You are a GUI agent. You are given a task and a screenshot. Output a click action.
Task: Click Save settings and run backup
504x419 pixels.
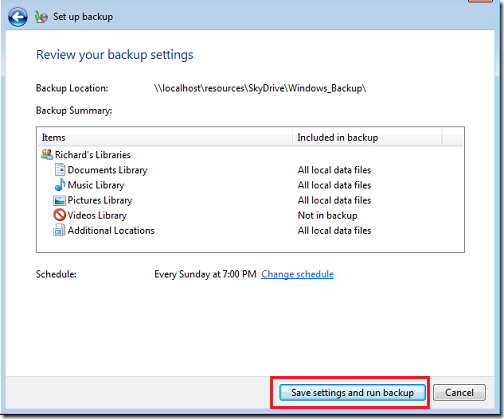(352, 392)
